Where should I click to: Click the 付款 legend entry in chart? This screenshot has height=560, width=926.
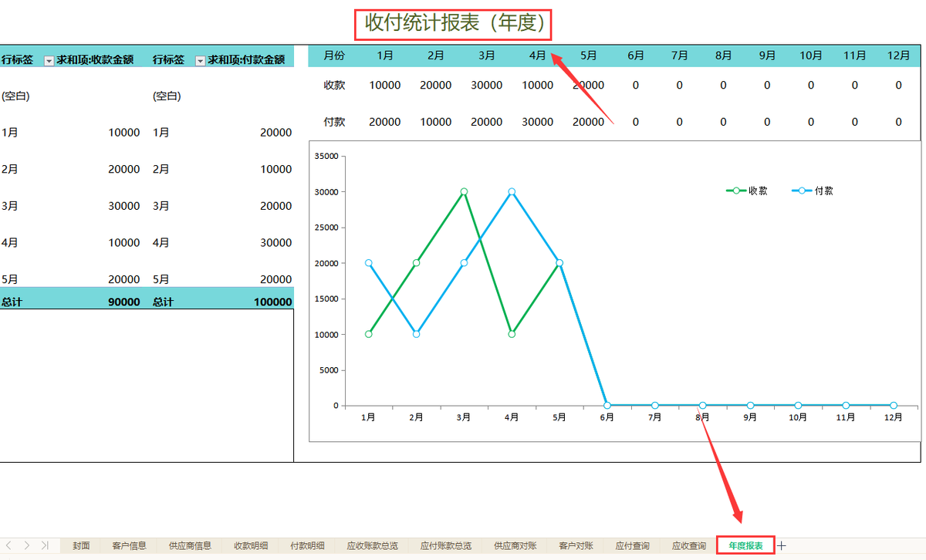(x=813, y=191)
